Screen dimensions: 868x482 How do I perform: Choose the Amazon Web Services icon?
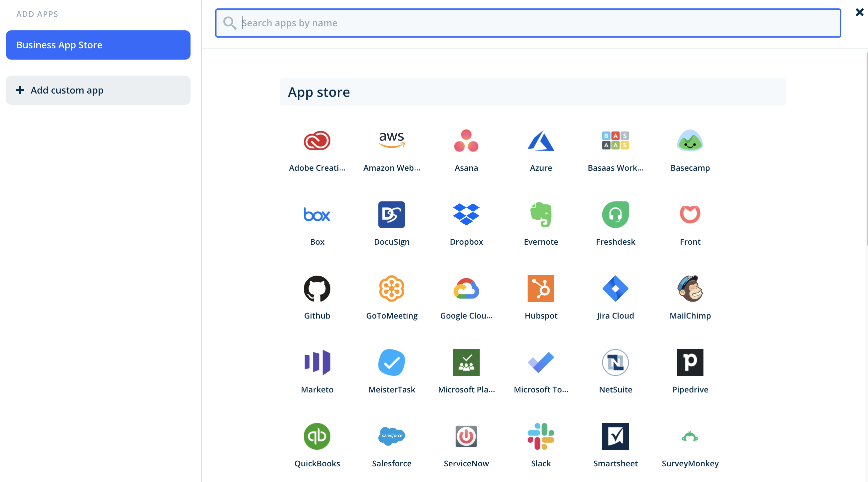[392, 140]
